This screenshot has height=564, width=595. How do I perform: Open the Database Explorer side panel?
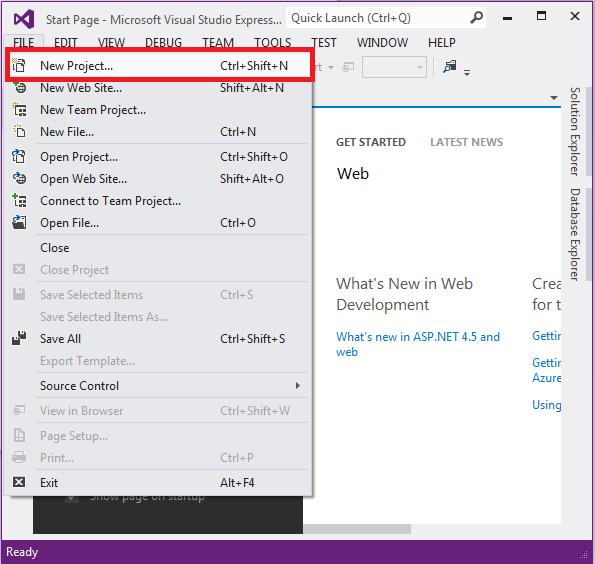575,235
